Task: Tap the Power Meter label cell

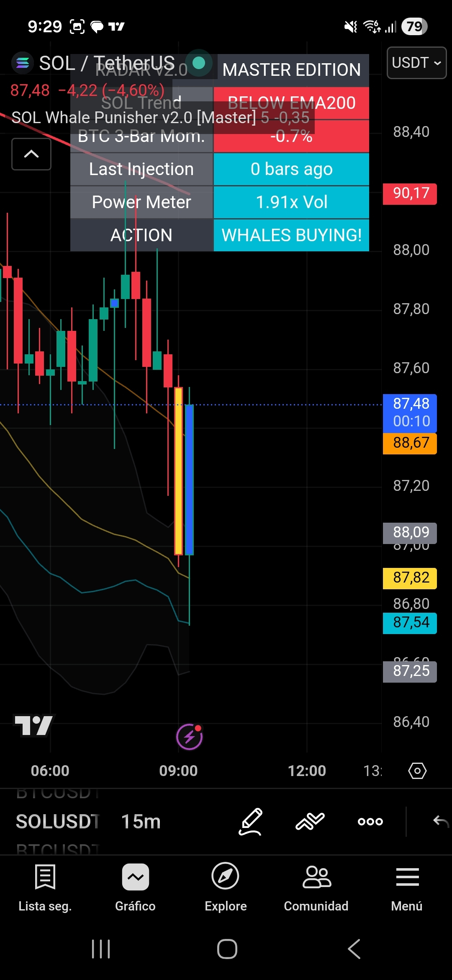Action: pyautogui.click(x=141, y=202)
